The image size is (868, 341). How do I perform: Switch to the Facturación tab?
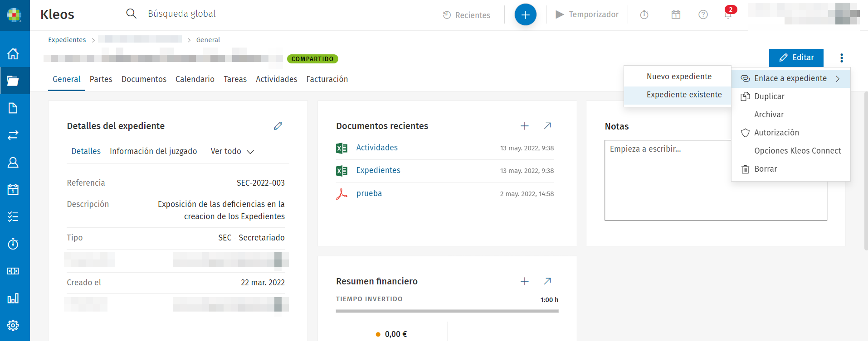click(327, 79)
